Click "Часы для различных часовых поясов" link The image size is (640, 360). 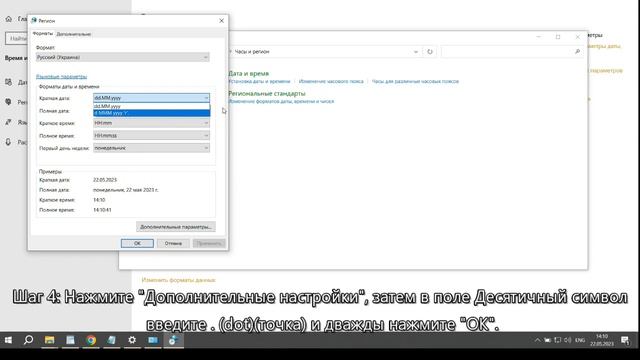pos(415,81)
